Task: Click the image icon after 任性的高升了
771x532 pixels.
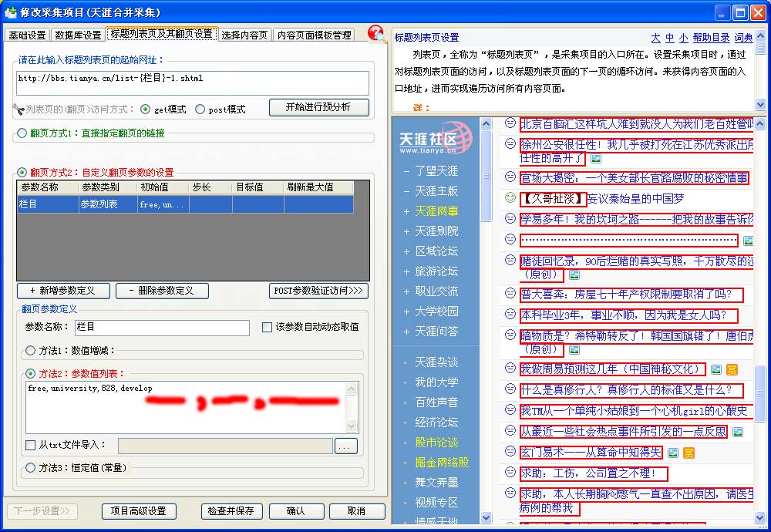Action: coord(596,158)
